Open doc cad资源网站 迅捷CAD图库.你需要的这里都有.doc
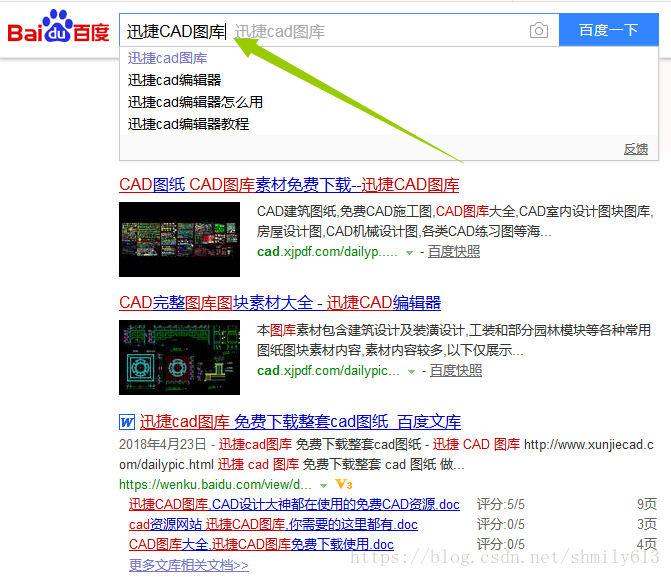 (x=273, y=524)
